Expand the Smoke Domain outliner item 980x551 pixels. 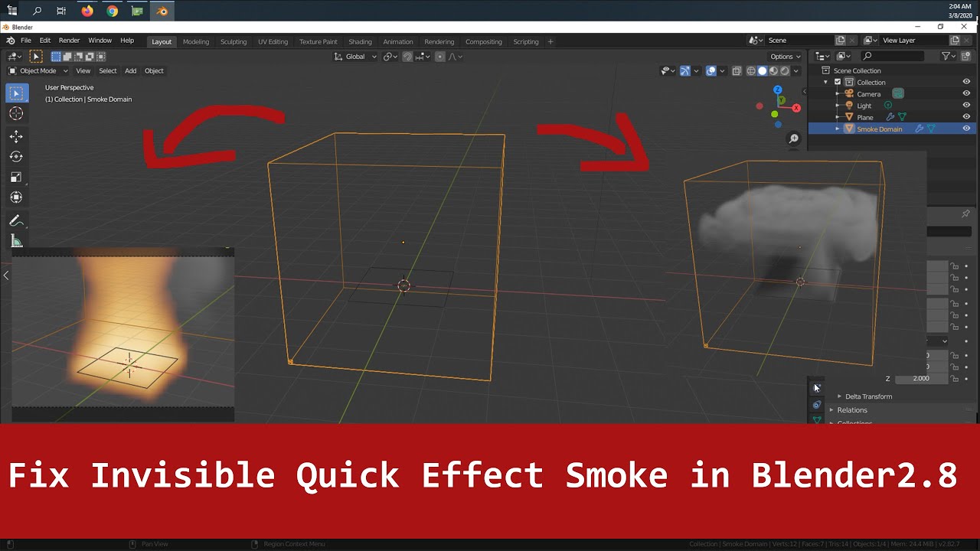[838, 129]
